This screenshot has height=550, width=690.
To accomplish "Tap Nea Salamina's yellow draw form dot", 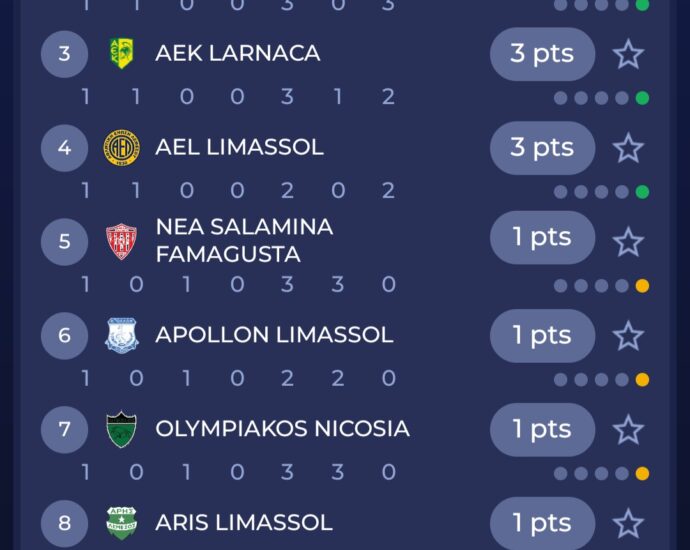I will [642, 286].
